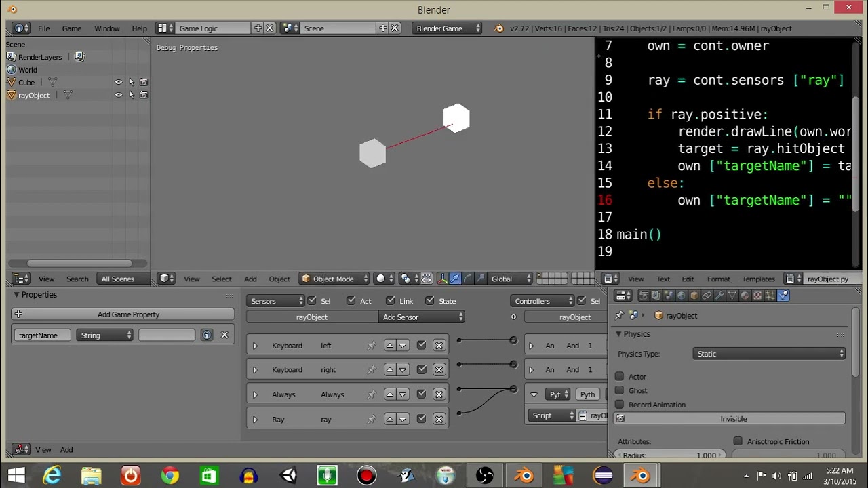The width and height of the screenshot is (868, 488).
Task: Open the Game menu
Action: click(72, 28)
